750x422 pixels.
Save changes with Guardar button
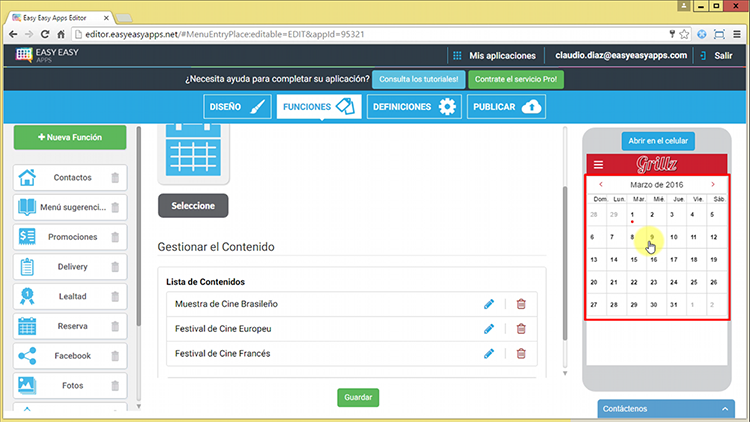pos(358,398)
